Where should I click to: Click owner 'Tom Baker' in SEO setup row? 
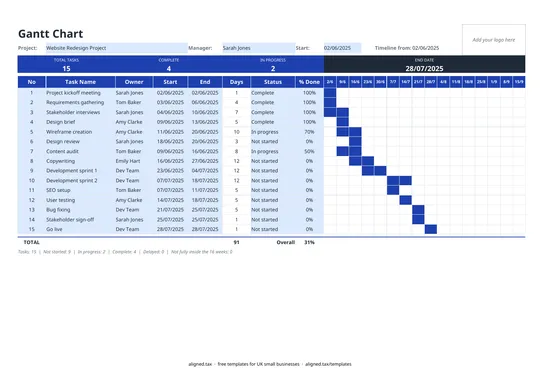pos(128,190)
